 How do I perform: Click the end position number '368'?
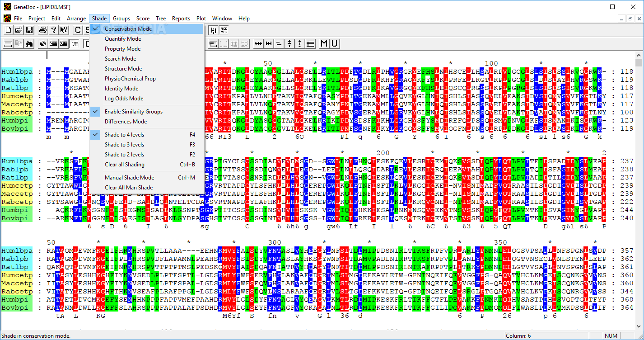coord(627,300)
